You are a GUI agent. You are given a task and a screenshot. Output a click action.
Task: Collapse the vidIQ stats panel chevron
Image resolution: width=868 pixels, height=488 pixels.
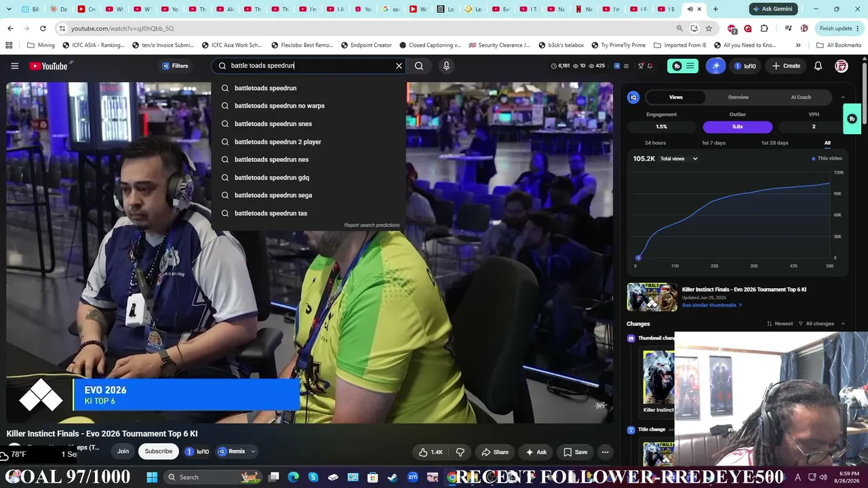843,97
